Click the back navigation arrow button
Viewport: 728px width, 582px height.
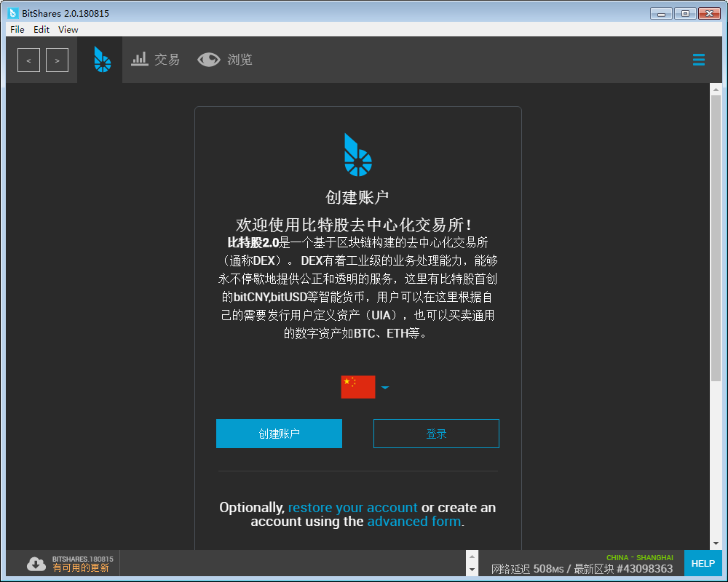coord(29,60)
